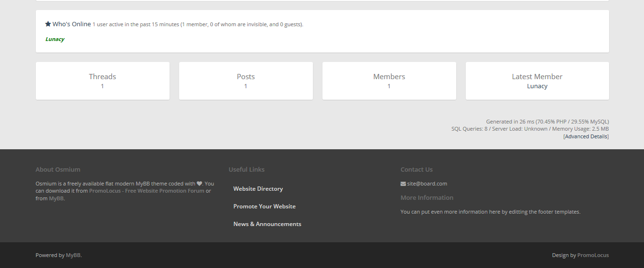Screen dimensions: 644x268
Task: Open the Who's Online list
Action: 72,24
